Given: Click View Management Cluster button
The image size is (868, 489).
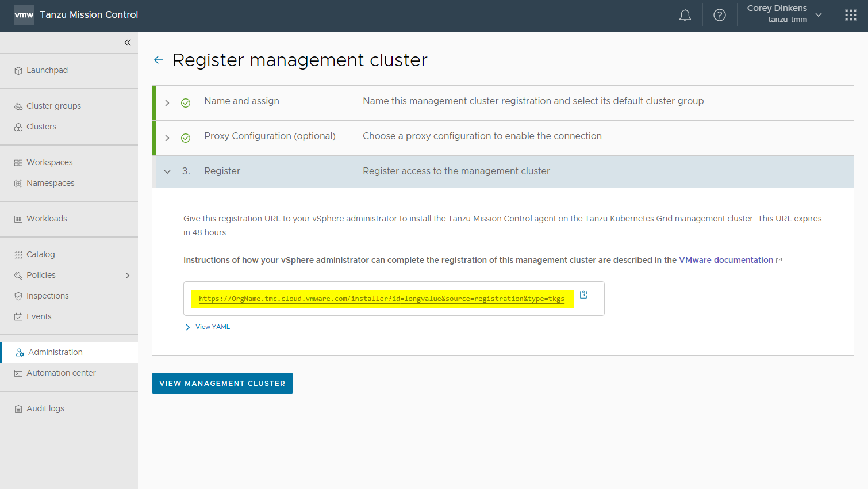Looking at the screenshot, I should click(x=222, y=383).
